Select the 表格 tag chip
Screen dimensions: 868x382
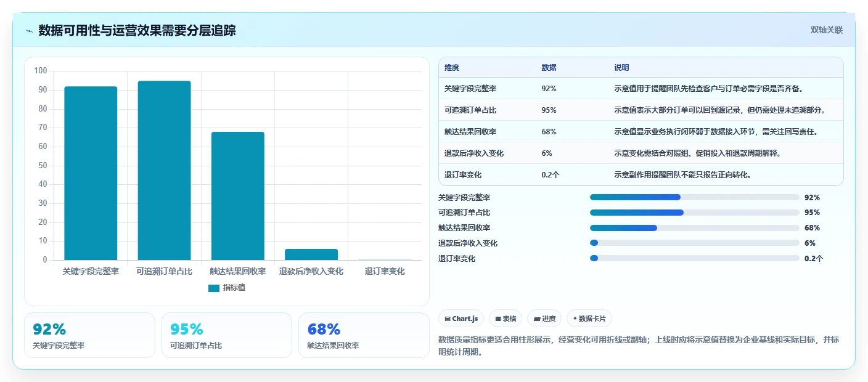click(506, 319)
